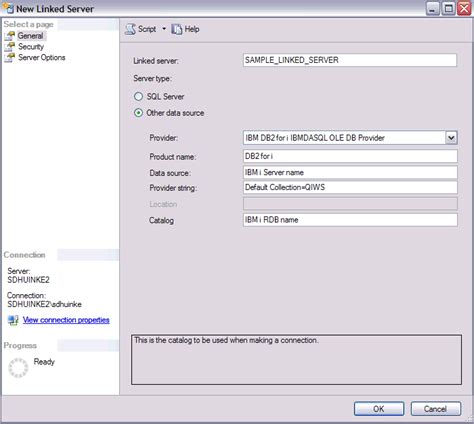Click the Security page icon
The image size is (474, 424).
coord(10,47)
